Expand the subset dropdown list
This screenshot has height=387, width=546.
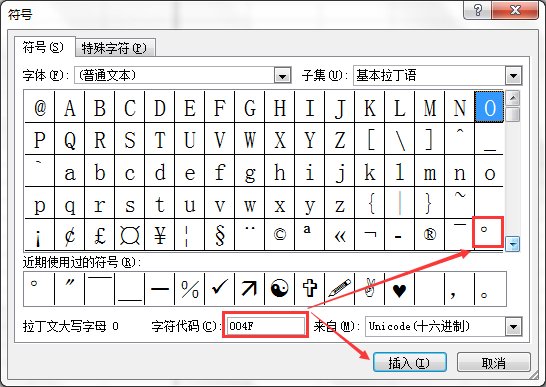514,75
